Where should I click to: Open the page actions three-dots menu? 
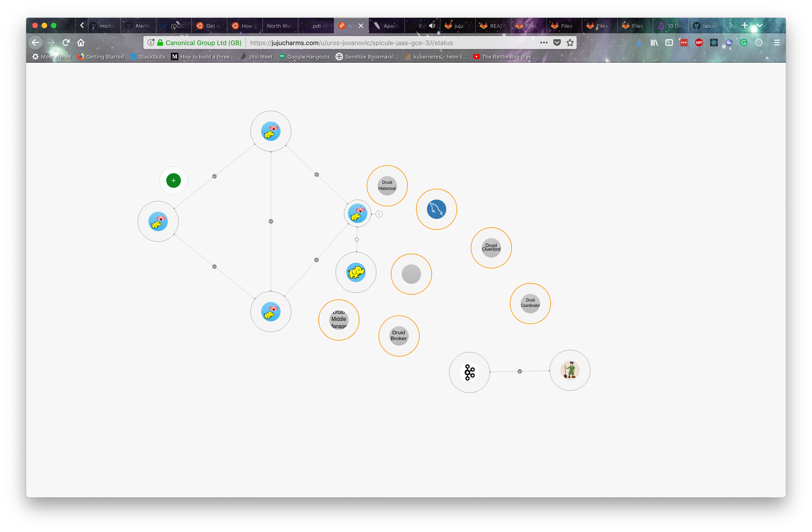coord(544,43)
